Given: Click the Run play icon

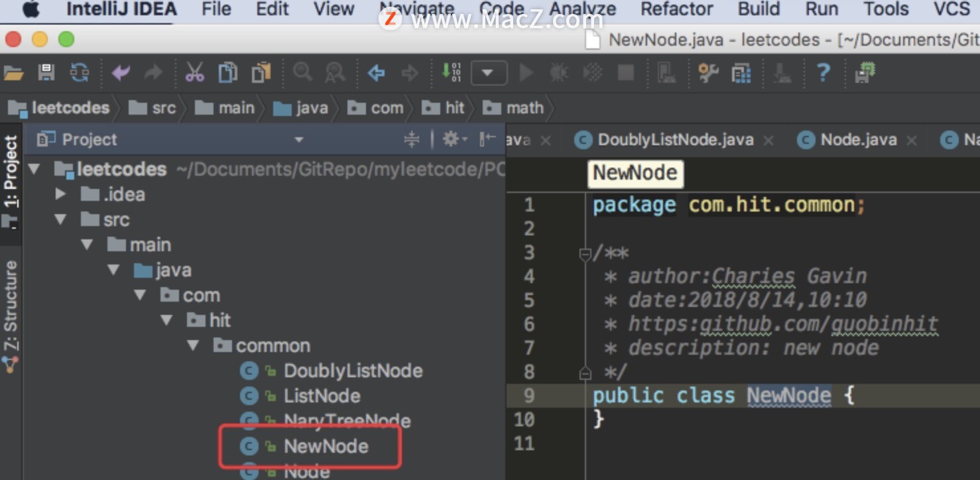Looking at the screenshot, I should pos(526,72).
